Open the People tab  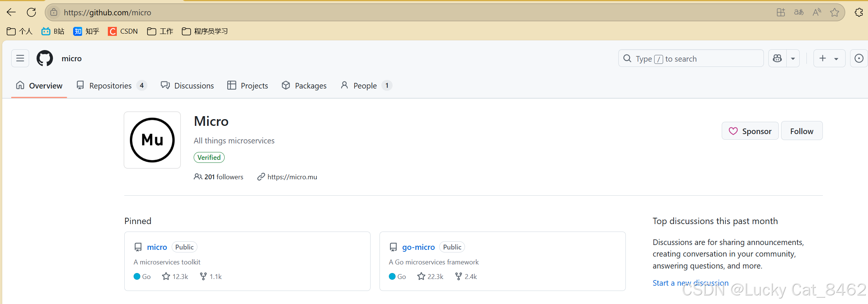[x=366, y=86]
